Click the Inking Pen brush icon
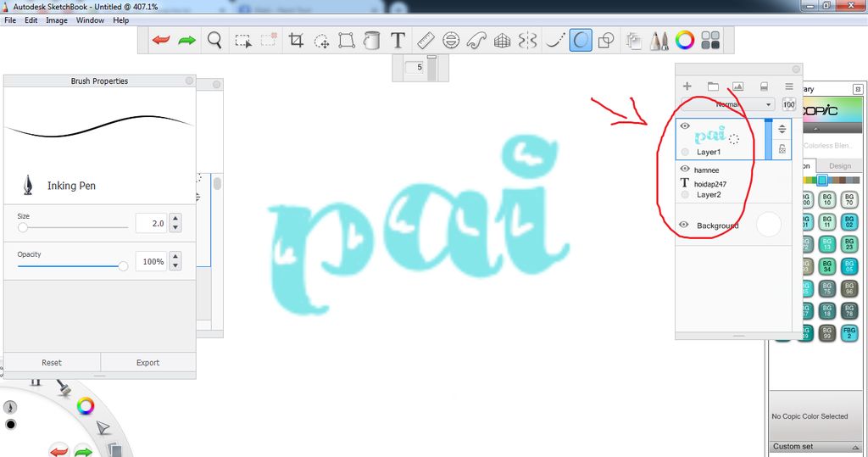Screen dimensions: 868x457 (x=28, y=185)
